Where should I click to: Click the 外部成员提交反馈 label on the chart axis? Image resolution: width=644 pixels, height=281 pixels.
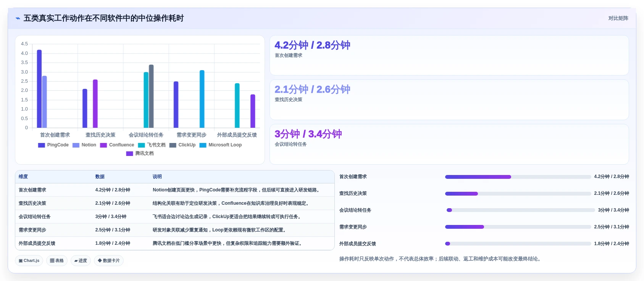pyautogui.click(x=237, y=135)
